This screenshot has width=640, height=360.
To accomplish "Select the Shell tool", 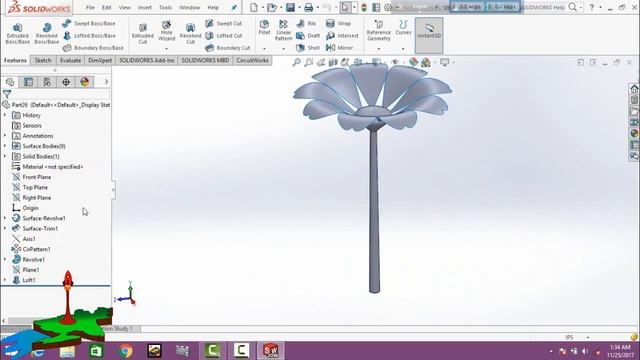I will (x=308, y=48).
